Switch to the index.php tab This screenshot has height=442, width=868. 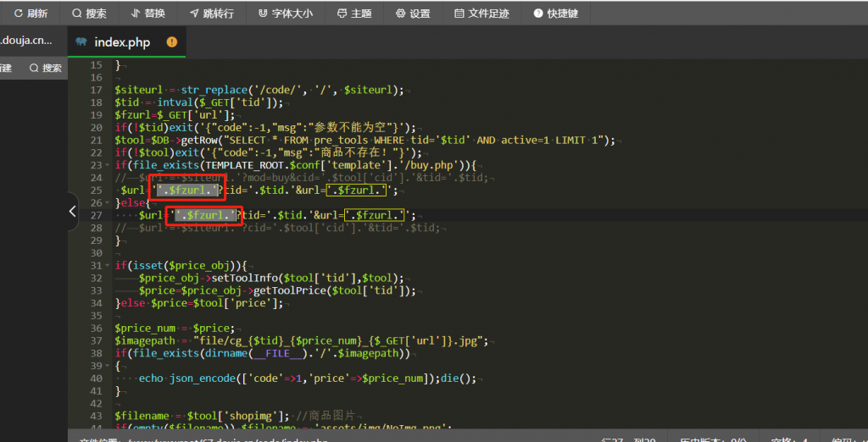(122, 42)
